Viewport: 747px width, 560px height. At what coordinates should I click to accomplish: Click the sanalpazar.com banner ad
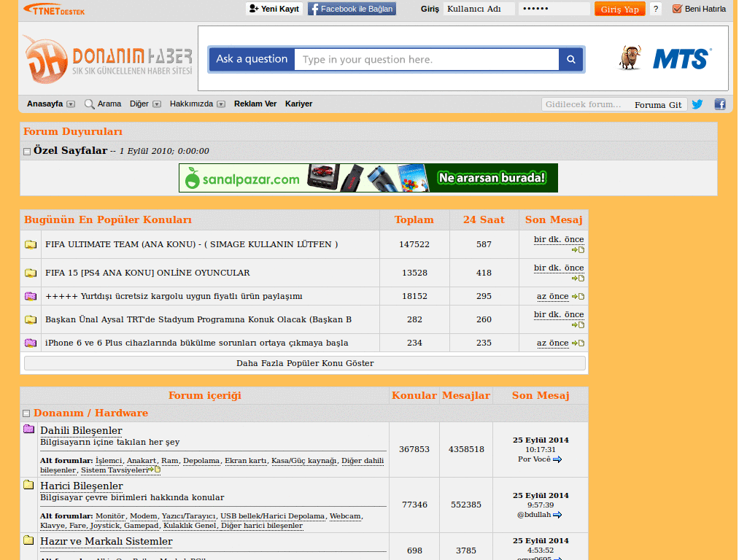368,178
